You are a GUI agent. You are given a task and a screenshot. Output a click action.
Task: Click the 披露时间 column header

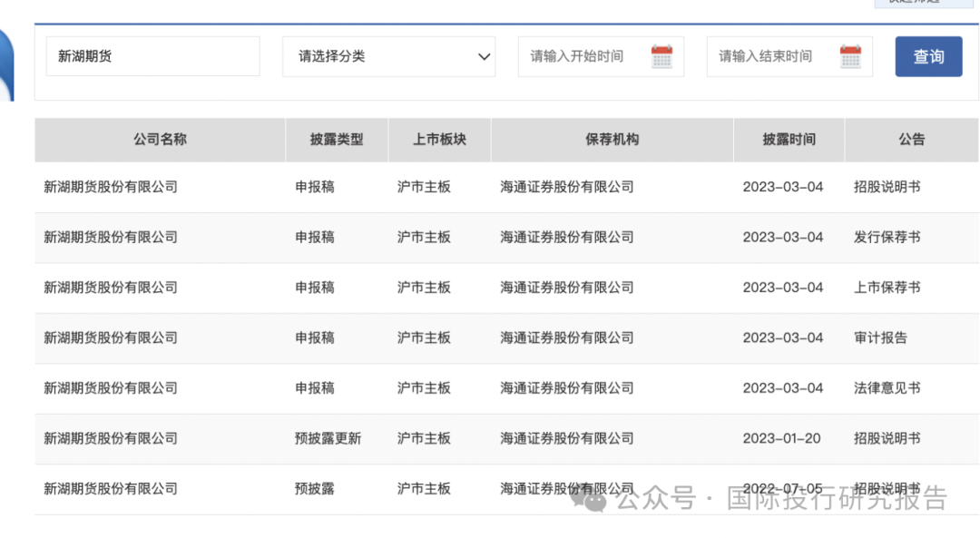789,140
